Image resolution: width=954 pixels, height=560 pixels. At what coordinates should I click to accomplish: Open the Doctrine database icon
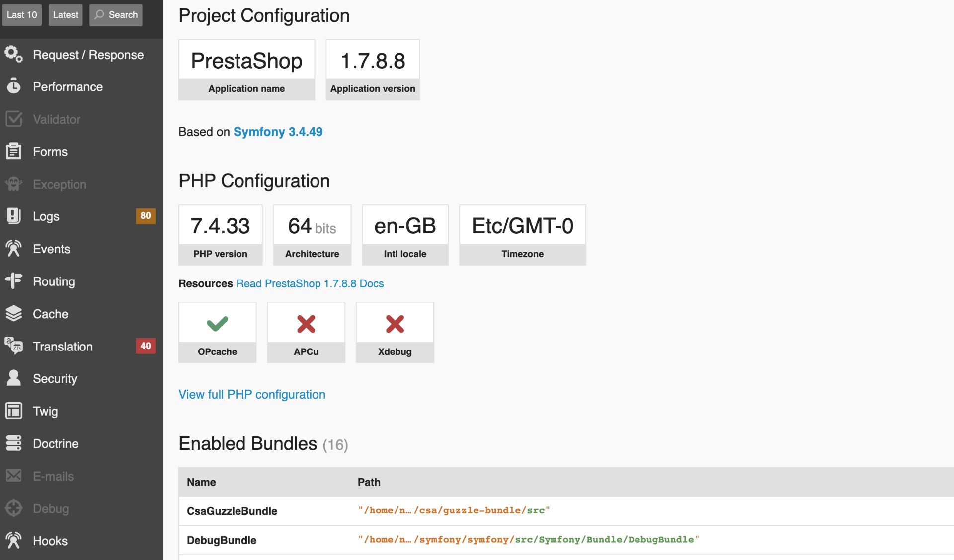pos(14,443)
